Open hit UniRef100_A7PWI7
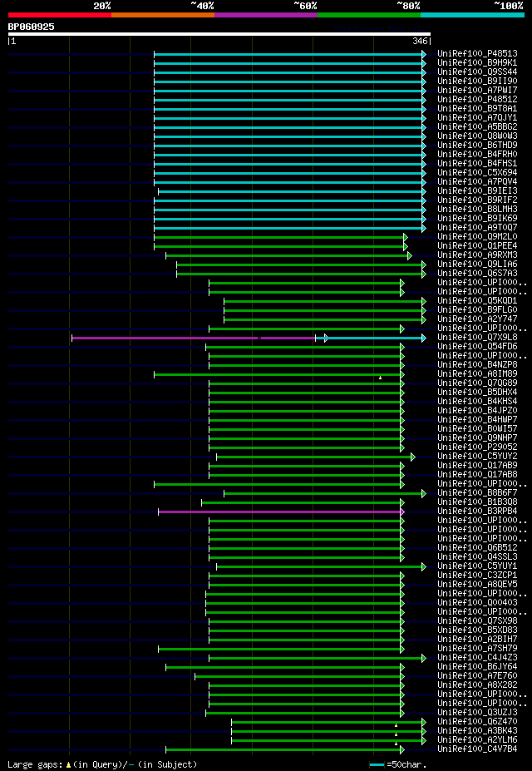Viewport: 532px width, 771px height. pyautogui.click(x=477, y=91)
